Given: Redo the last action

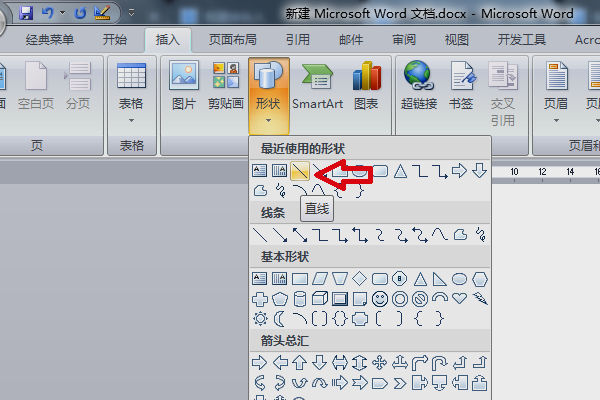Looking at the screenshot, I should 80,13.
